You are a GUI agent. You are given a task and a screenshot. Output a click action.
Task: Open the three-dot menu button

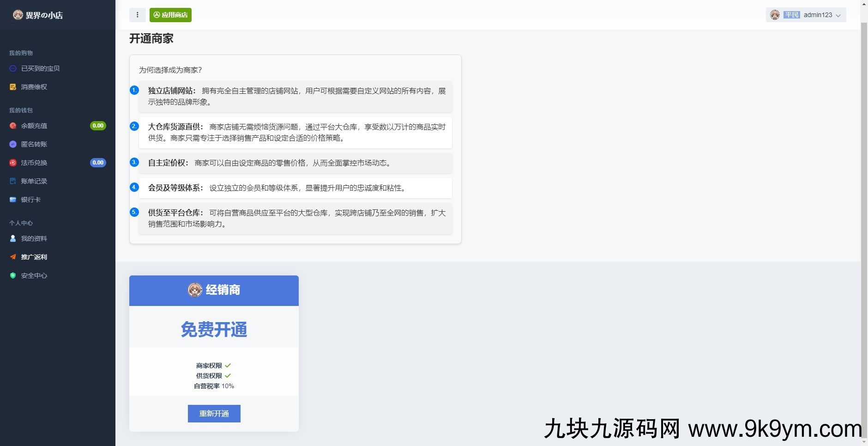point(137,15)
